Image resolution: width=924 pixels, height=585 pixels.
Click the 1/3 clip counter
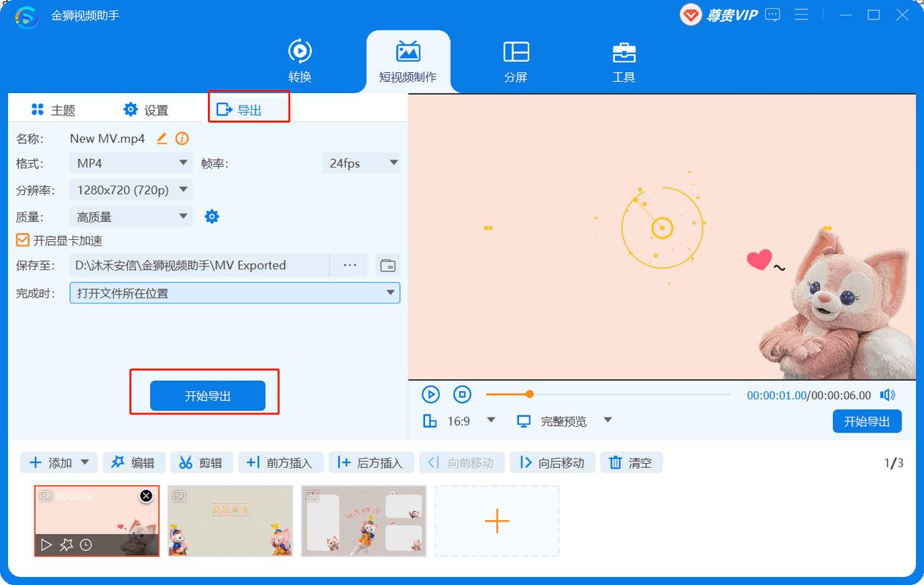point(894,463)
